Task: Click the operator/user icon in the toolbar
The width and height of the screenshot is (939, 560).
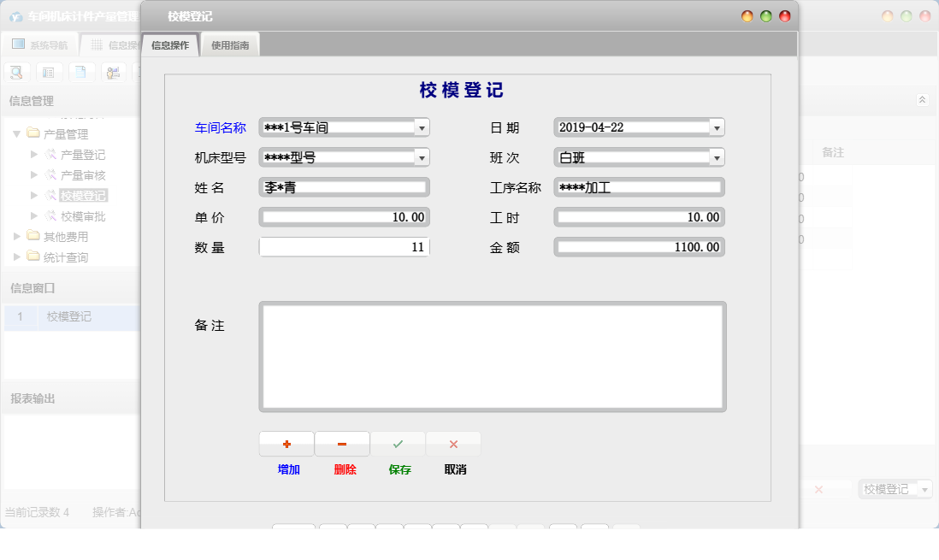Action: [x=113, y=72]
